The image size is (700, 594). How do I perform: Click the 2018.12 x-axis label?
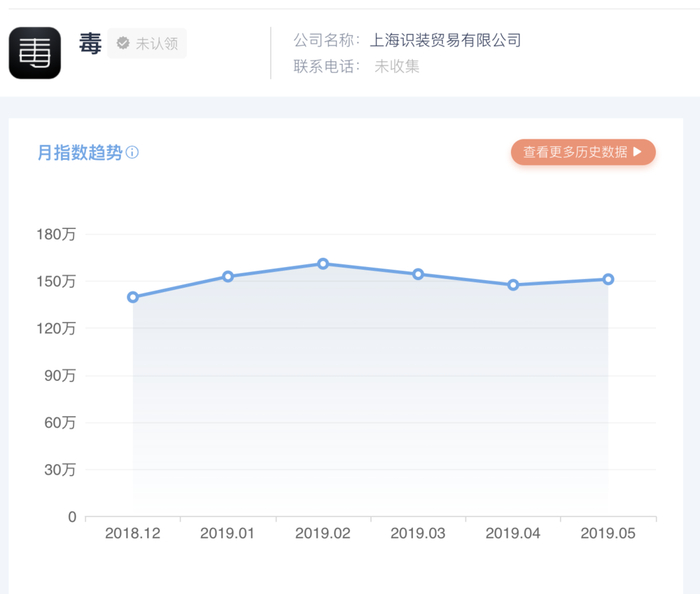tap(133, 534)
